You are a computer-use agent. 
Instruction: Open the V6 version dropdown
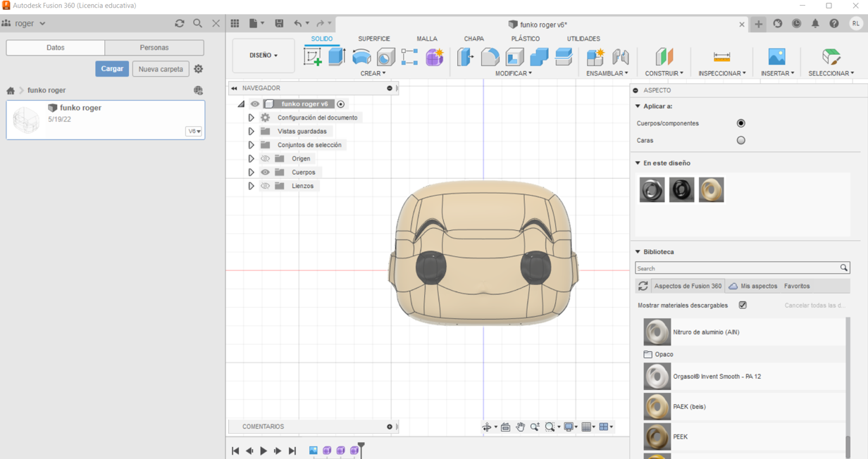point(194,132)
